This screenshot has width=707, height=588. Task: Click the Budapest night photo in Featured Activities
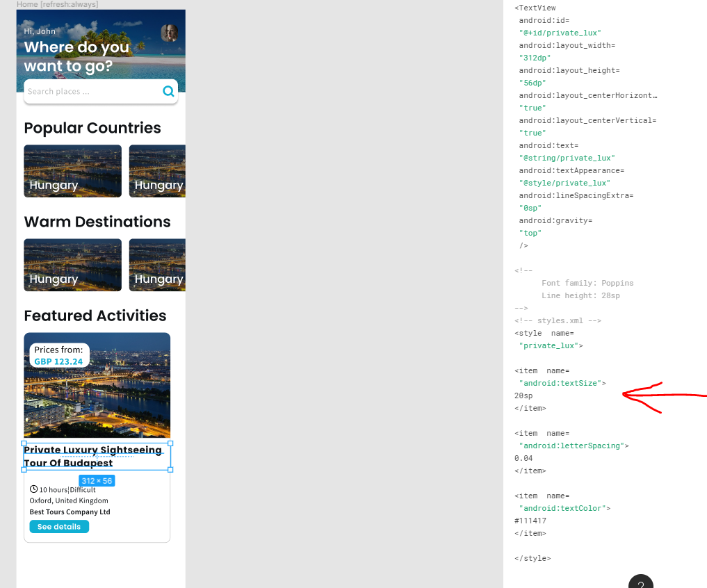97,385
